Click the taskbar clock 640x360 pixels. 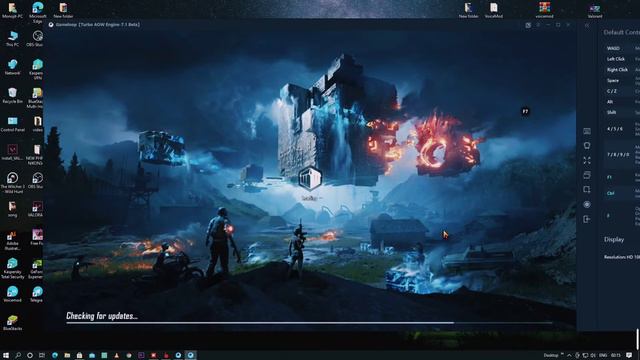(616, 356)
